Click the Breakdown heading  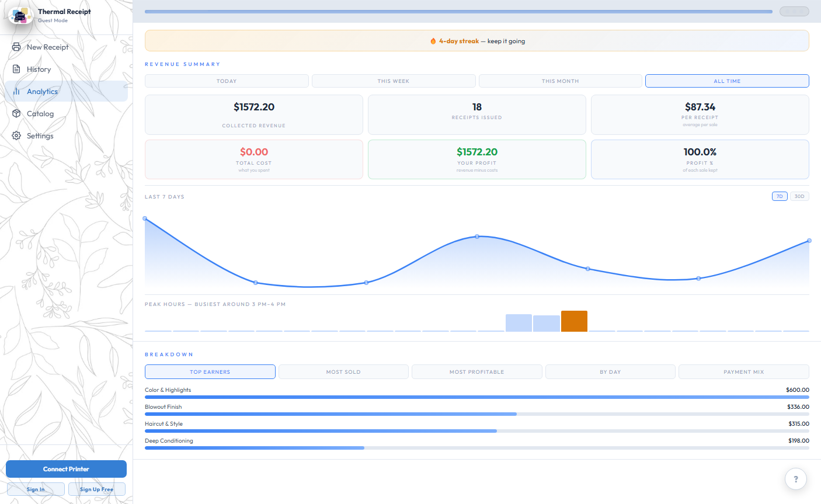click(x=169, y=354)
